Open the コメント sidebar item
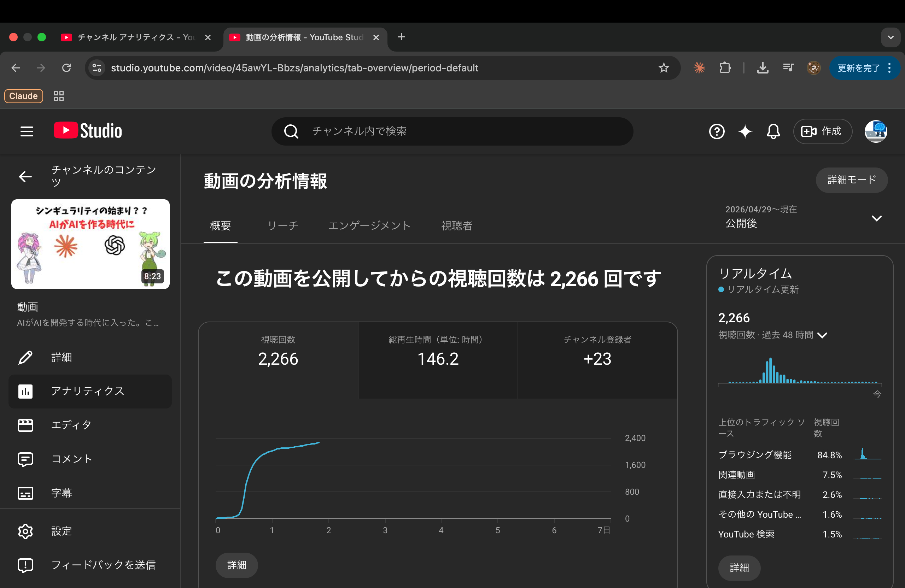The width and height of the screenshot is (905, 588). tap(90, 459)
